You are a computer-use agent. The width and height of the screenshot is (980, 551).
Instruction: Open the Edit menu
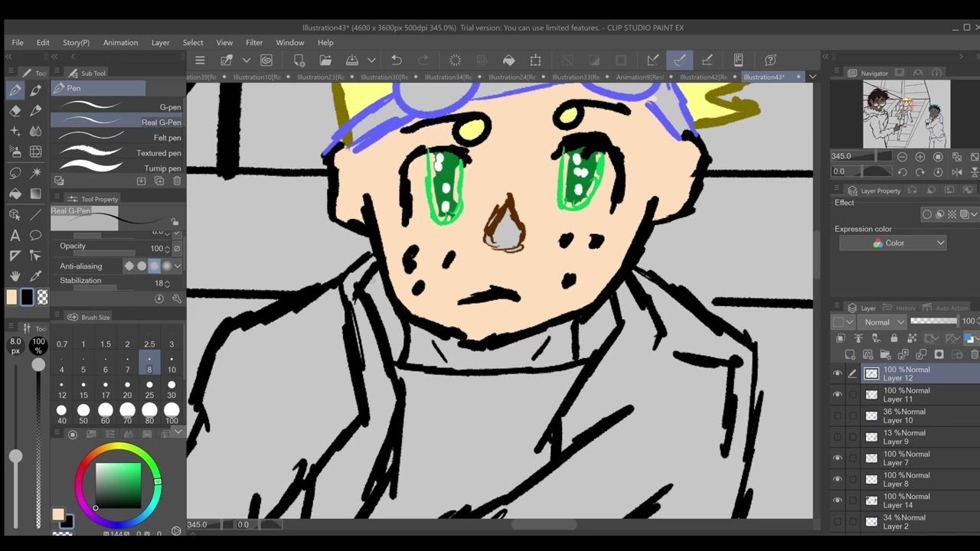click(43, 43)
